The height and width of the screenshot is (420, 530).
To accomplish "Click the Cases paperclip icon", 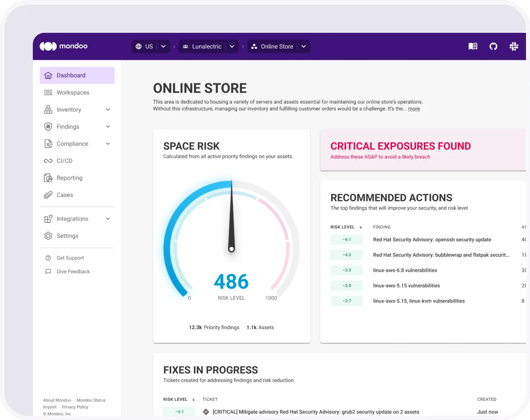I will click(48, 195).
